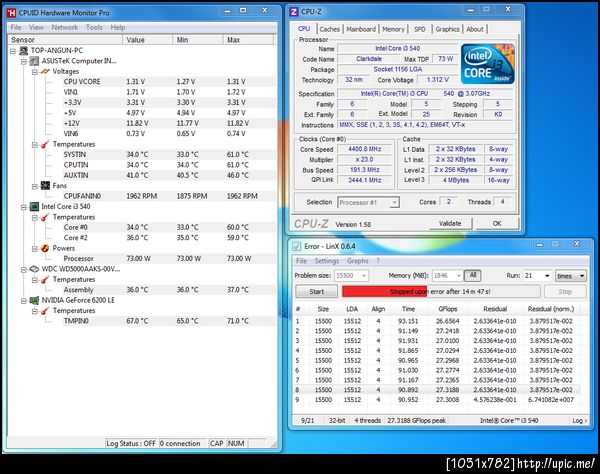600x474 pixels.
Task: Switch to the Graphics tab in CPU-Z
Action: pos(447,29)
